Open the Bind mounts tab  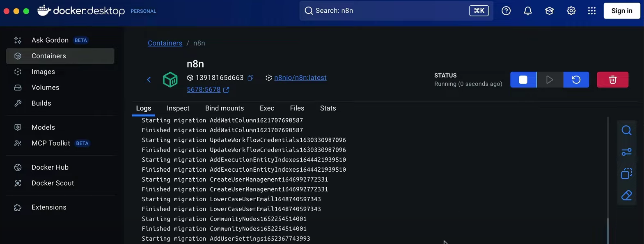coord(225,108)
